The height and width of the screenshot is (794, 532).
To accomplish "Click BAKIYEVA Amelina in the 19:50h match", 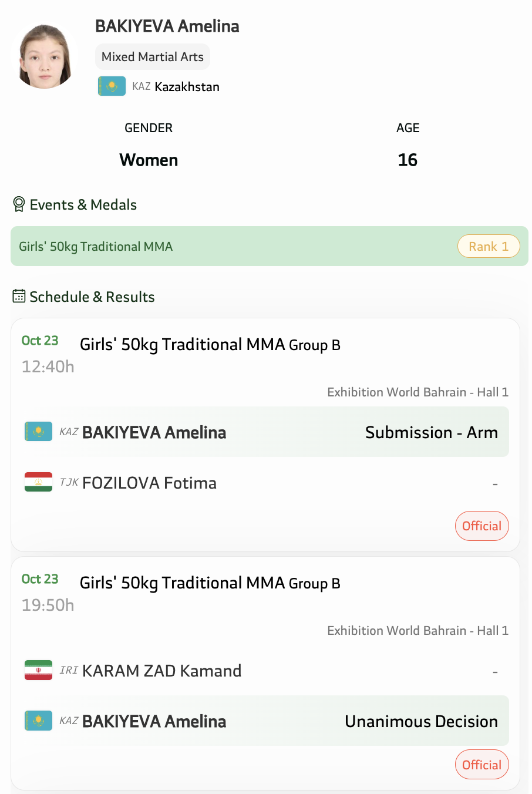I will pos(154,721).
